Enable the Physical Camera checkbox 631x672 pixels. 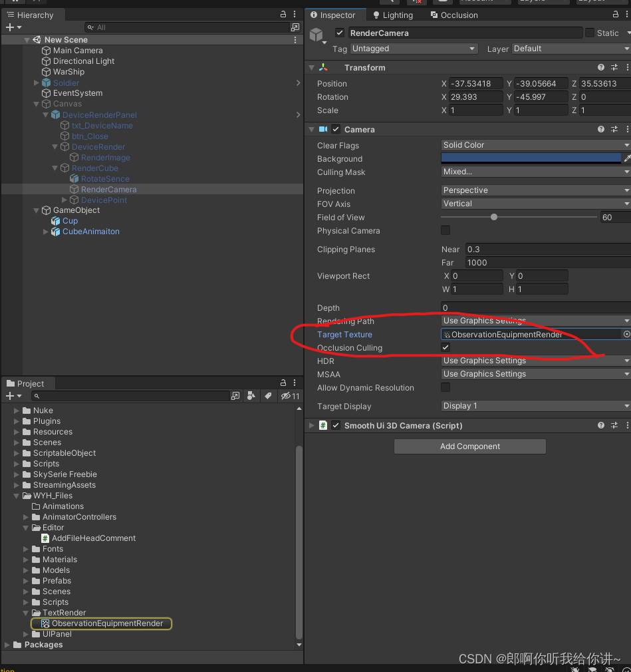pyautogui.click(x=445, y=231)
